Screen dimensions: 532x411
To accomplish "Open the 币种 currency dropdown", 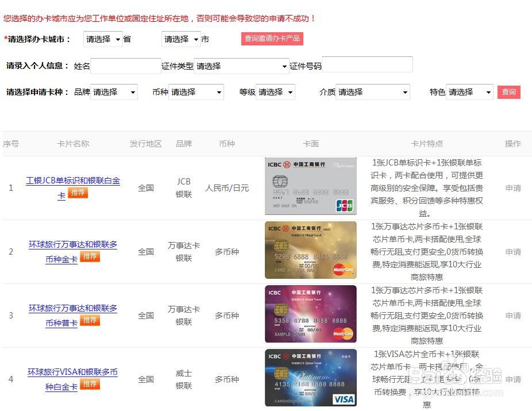I will [x=196, y=92].
